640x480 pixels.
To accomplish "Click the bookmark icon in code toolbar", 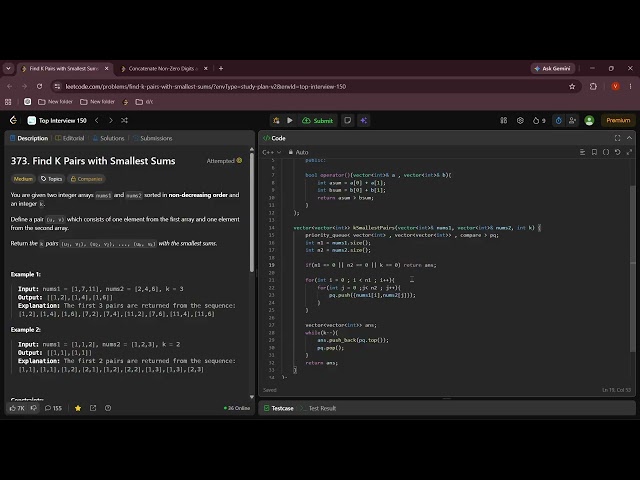I will click(594, 152).
